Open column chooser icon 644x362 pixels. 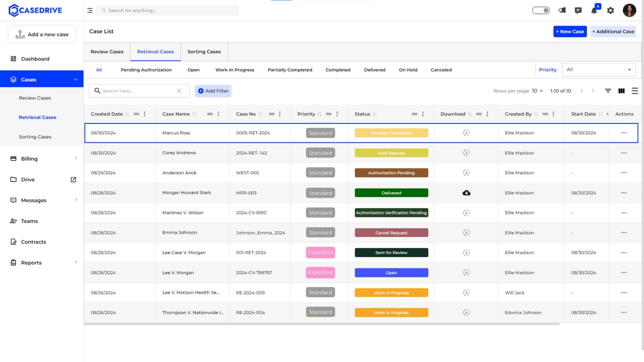(621, 91)
